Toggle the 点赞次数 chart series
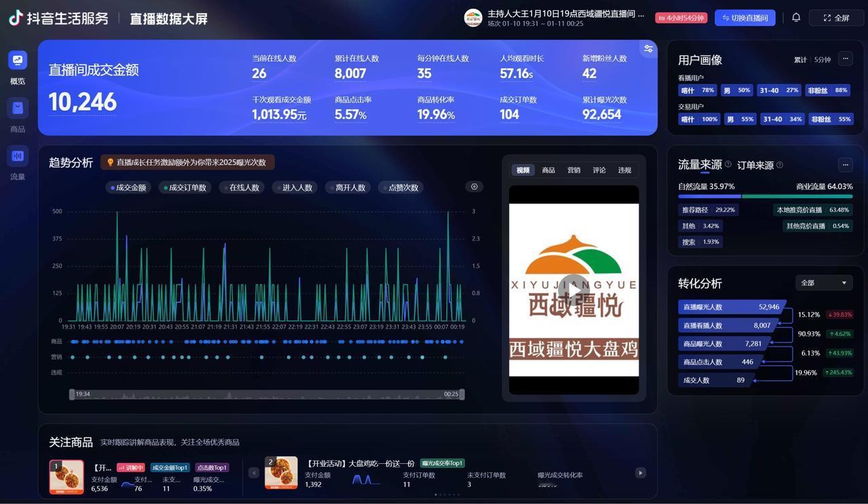The height and width of the screenshot is (504, 868). click(401, 187)
